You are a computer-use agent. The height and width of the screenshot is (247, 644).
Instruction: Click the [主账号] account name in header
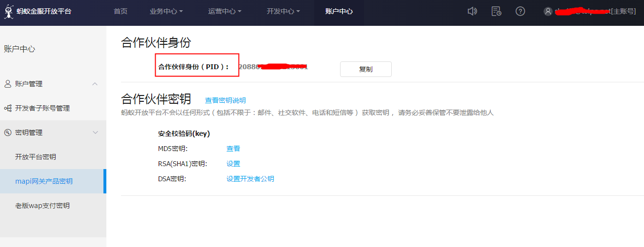tap(595, 11)
